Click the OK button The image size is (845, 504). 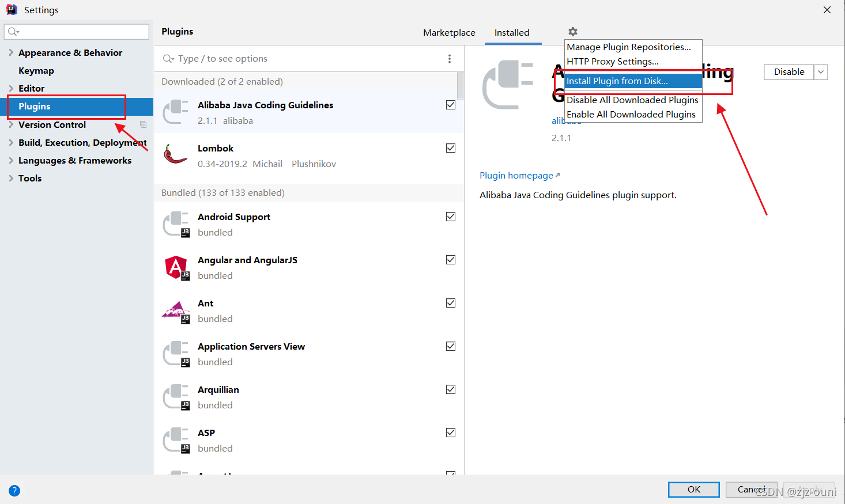[694, 490]
